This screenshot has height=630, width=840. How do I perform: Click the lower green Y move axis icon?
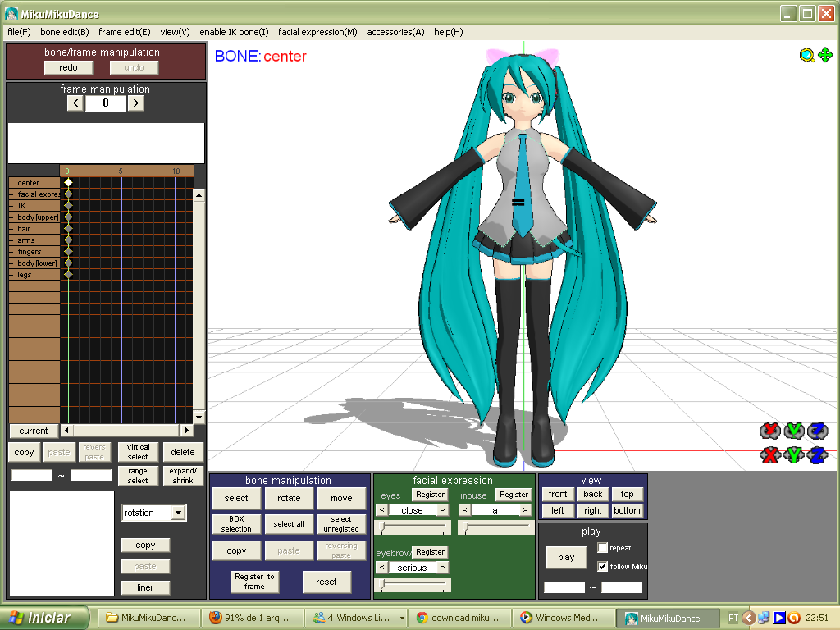click(794, 454)
